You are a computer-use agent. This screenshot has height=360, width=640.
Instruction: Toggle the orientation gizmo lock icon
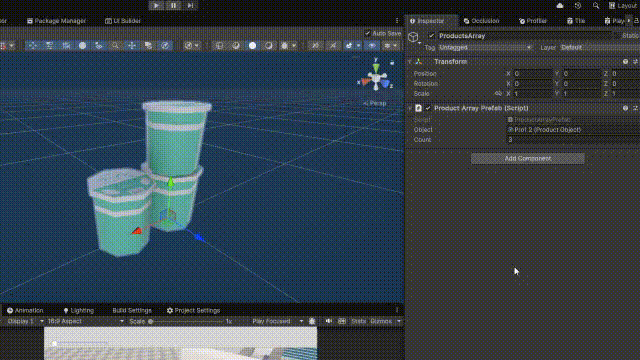(x=392, y=62)
